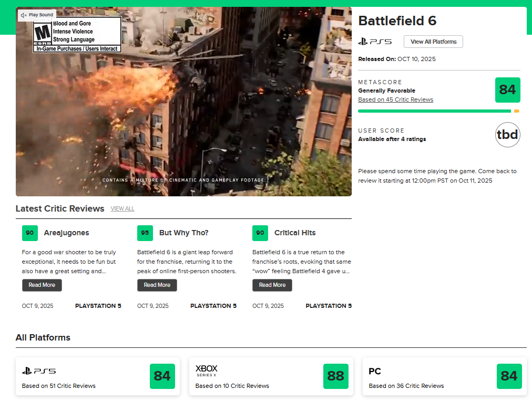
Task: Read more of Critical Hits review
Action: point(272,285)
